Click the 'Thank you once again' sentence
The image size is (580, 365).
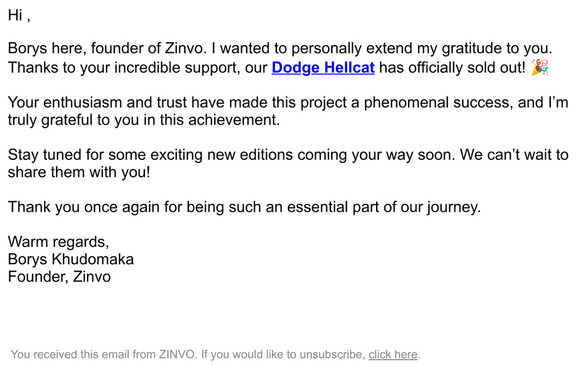click(x=244, y=207)
